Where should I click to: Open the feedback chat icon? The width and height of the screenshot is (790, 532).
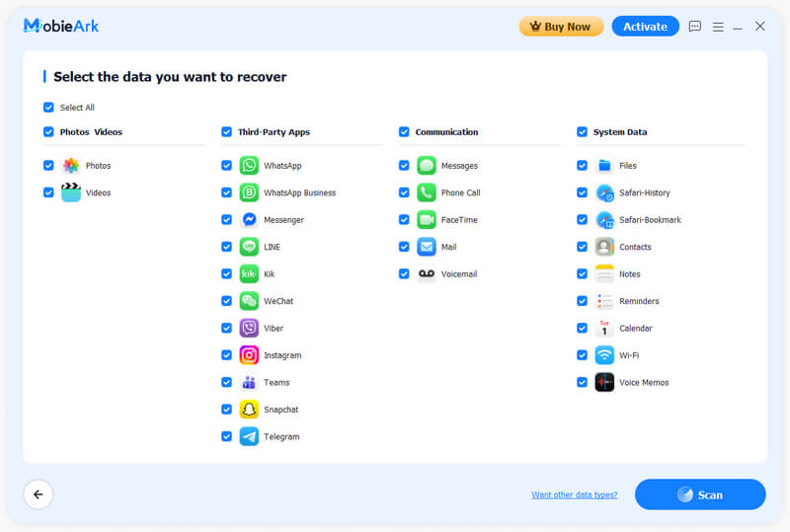point(695,27)
